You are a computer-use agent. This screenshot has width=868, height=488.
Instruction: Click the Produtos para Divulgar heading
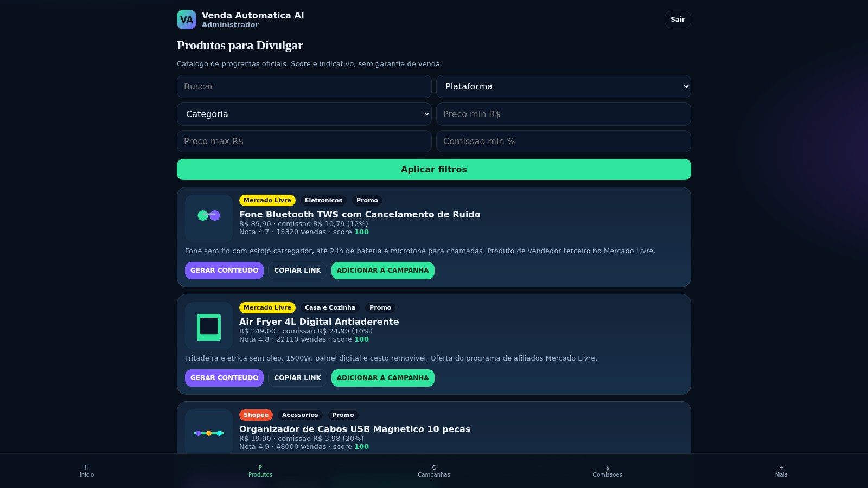[x=240, y=45]
